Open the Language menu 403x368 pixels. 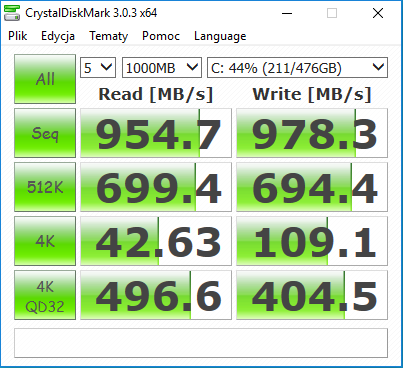[x=220, y=36]
